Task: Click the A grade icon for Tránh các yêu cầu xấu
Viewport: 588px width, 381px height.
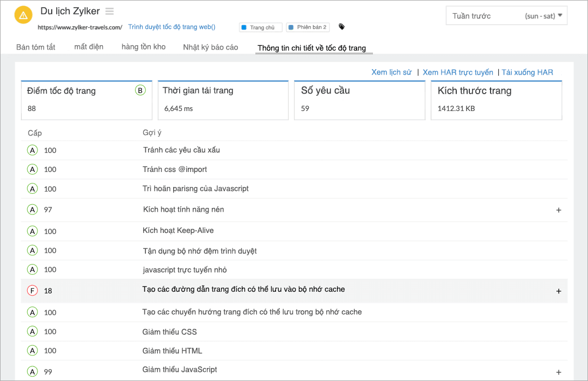Action: point(32,150)
